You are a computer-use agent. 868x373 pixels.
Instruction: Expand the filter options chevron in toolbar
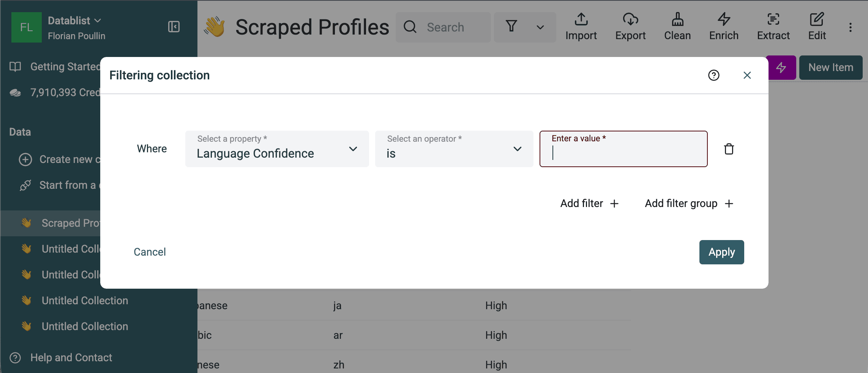point(540,27)
